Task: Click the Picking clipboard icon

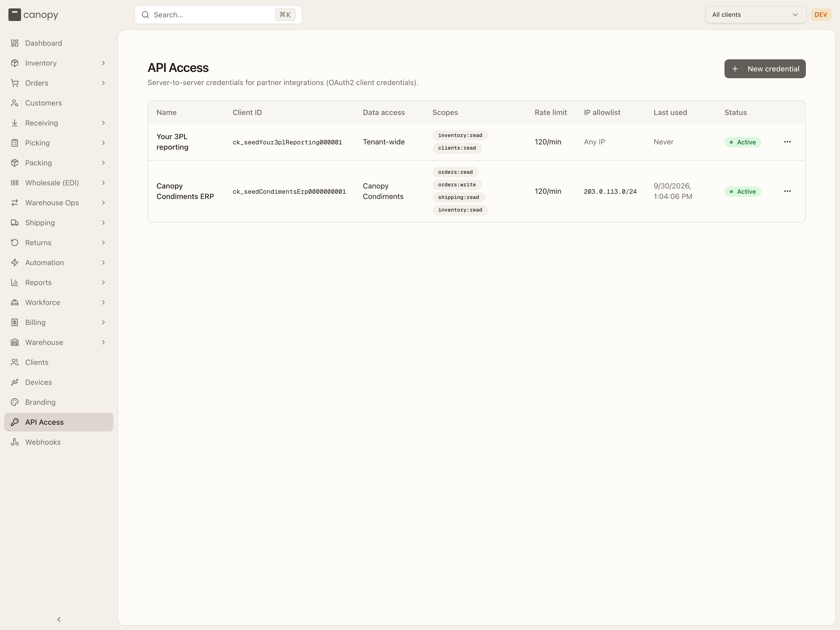Action: [14, 143]
